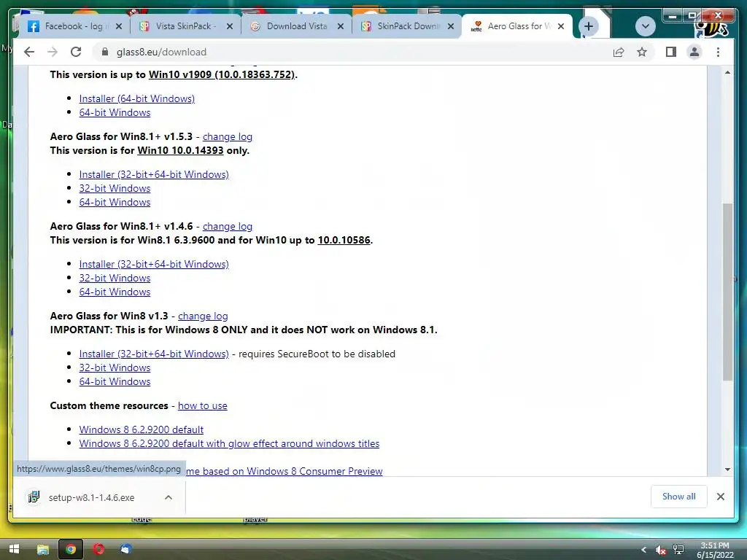Open Win8 v1.3 change log link
Image resolution: width=747 pixels, height=560 pixels.
pyautogui.click(x=203, y=316)
